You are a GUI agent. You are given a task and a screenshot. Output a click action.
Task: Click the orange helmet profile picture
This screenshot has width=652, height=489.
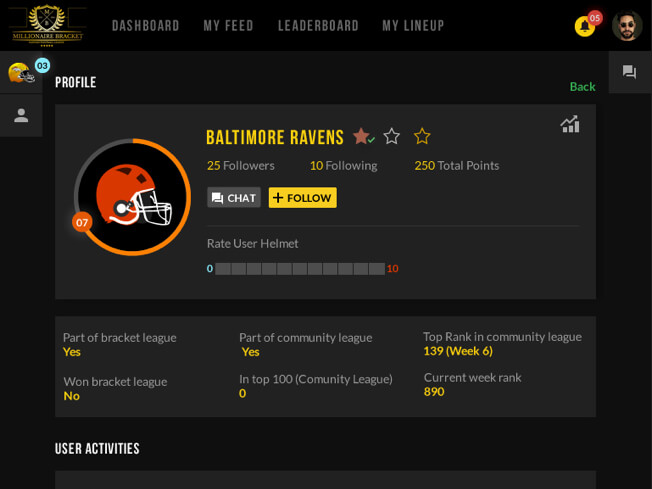(133, 197)
